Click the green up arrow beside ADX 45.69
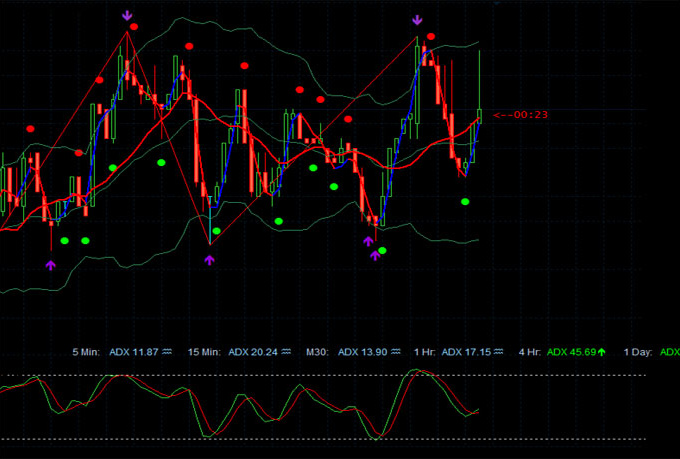Screen dimensions: 680x459 click(602, 352)
